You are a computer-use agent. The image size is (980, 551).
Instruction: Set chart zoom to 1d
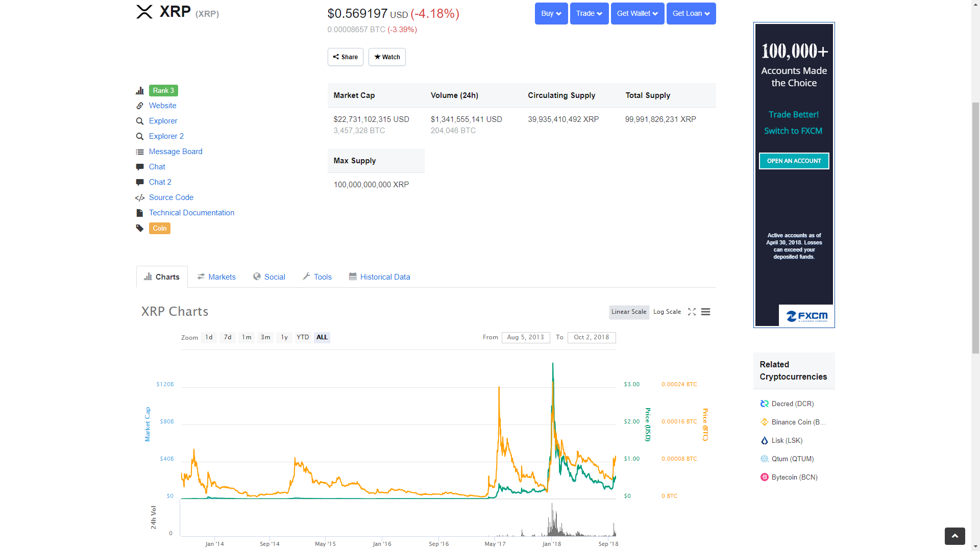[209, 337]
